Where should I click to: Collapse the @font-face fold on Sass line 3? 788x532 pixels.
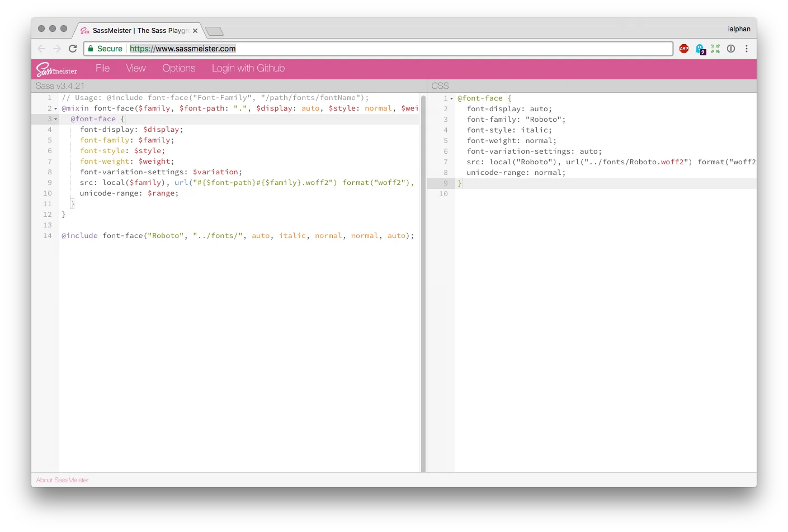[x=55, y=119]
